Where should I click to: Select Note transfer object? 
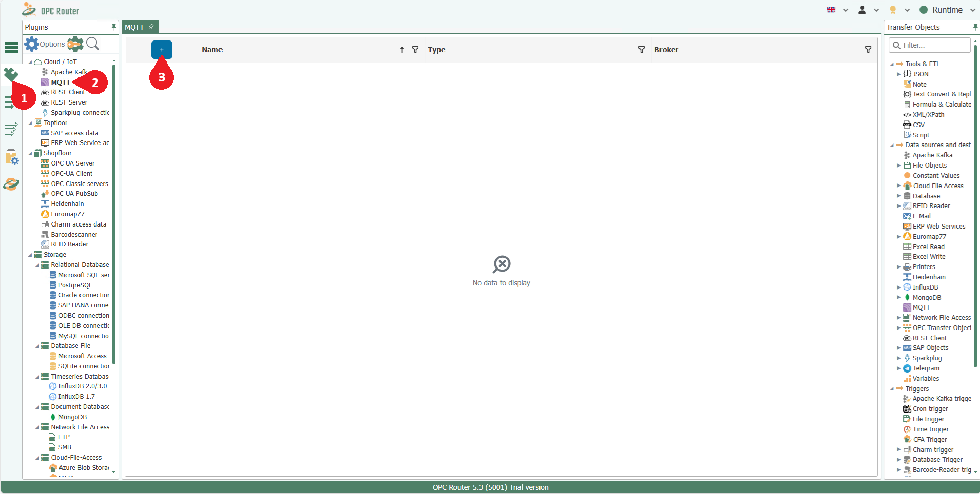pyautogui.click(x=919, y=85)
